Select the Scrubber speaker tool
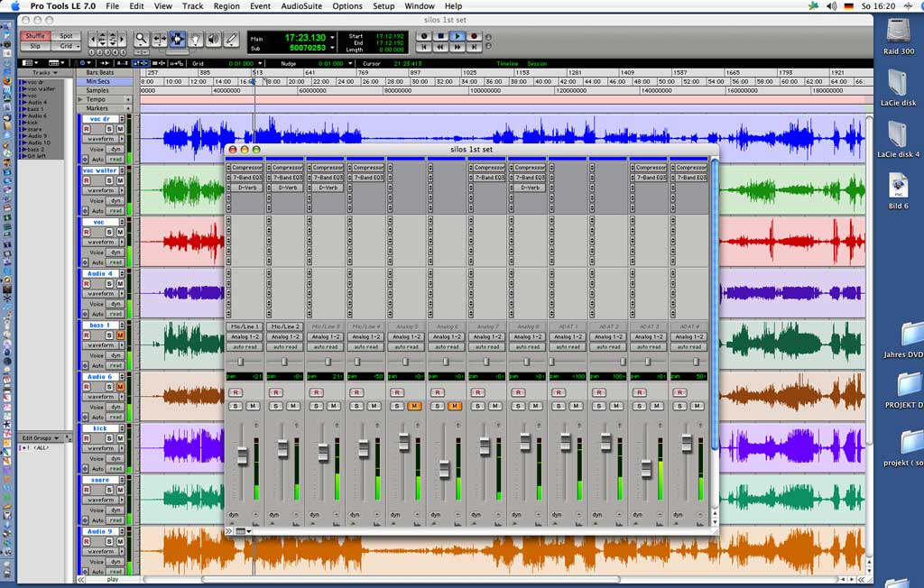 coord(213,40)
